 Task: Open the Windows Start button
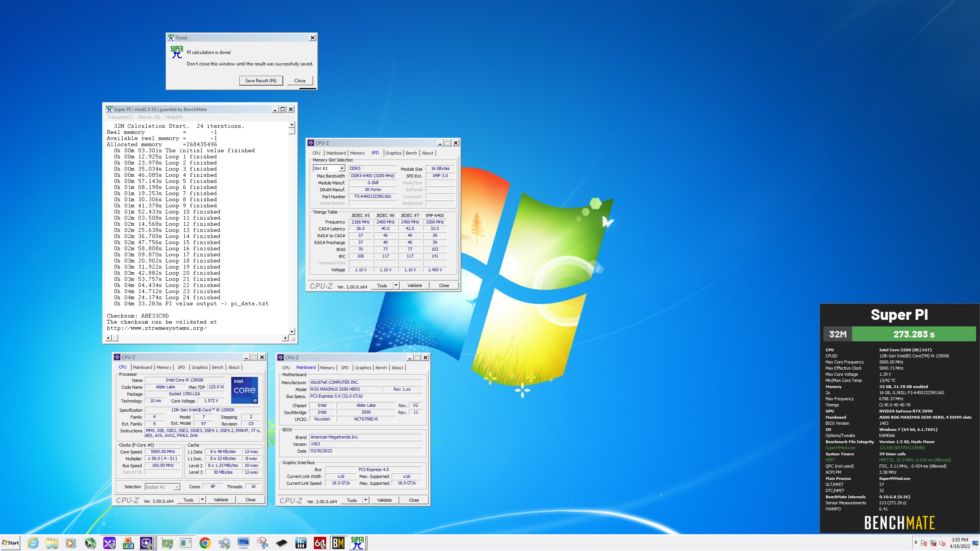(x=10, y=543)
